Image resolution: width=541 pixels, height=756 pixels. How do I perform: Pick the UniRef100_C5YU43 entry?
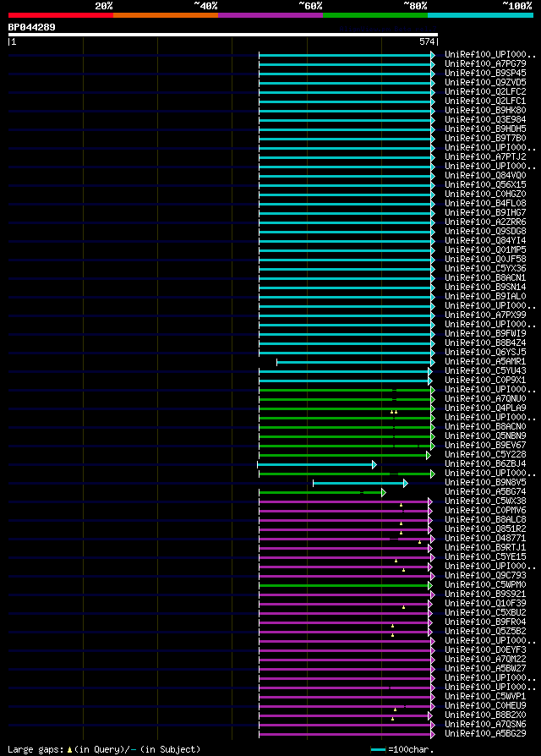click(x=485, y=371)
